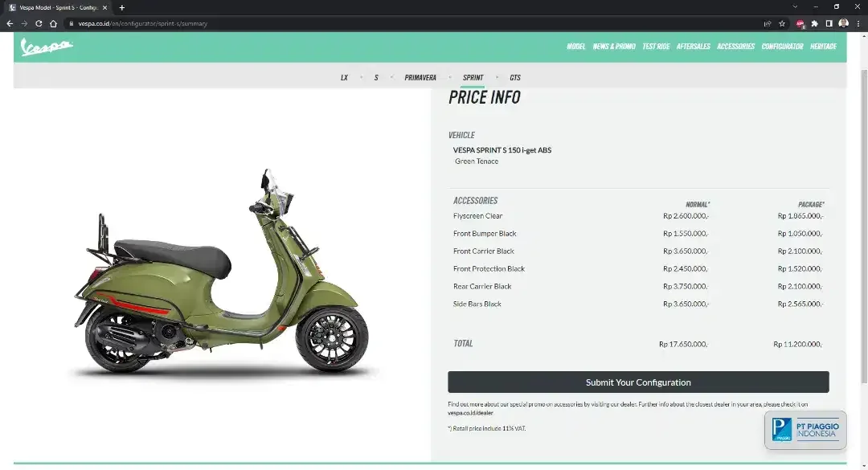Open the browser profile avatar
The width and height of the screenshot is (868, 470).
tap(844, 23)
